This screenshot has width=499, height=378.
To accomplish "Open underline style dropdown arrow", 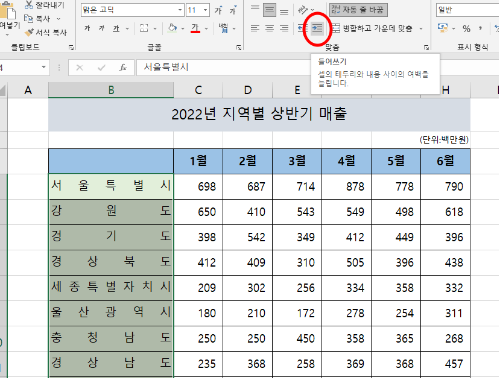I will pos(127,29).
